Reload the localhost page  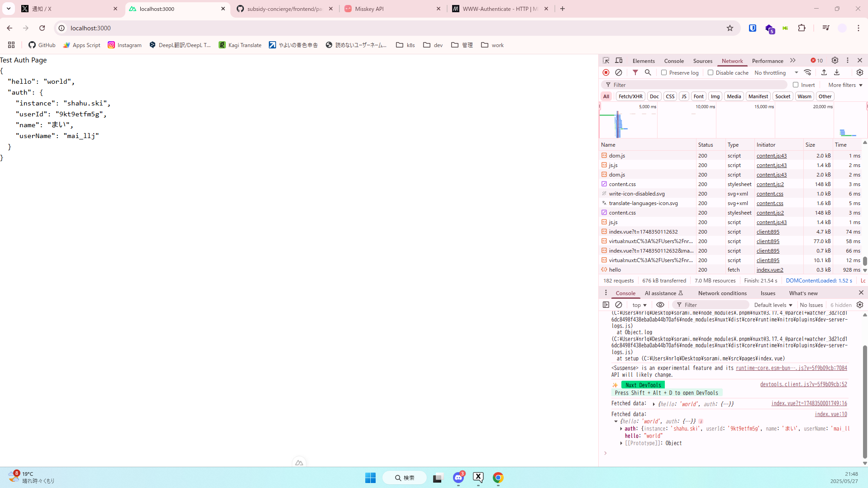[42, 28]
